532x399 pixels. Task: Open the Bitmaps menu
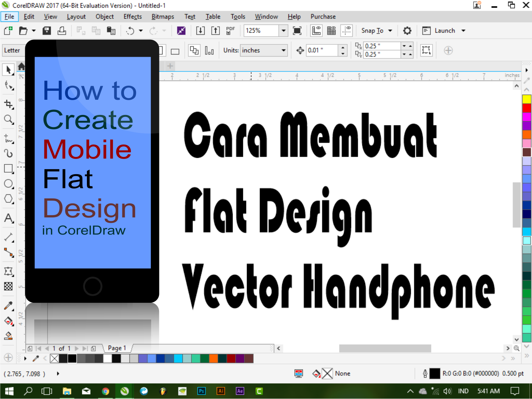pos(163,16)
